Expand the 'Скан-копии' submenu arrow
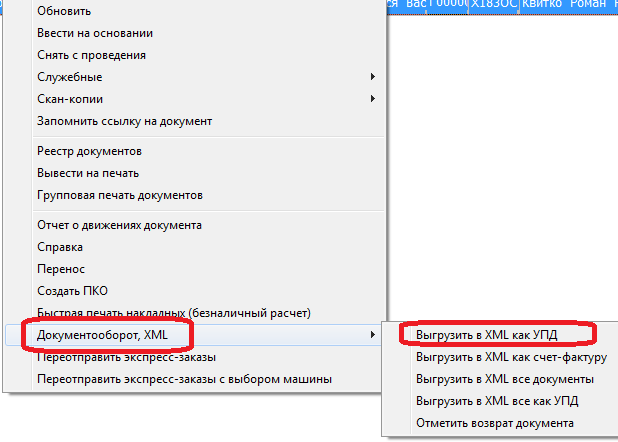The height and width of the screenshot is (442, 618). [x=372, y=99]
